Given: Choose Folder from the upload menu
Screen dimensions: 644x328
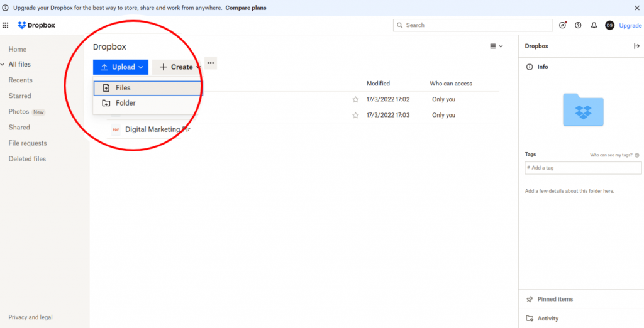Looking at the screenshot, I should 126,103.
